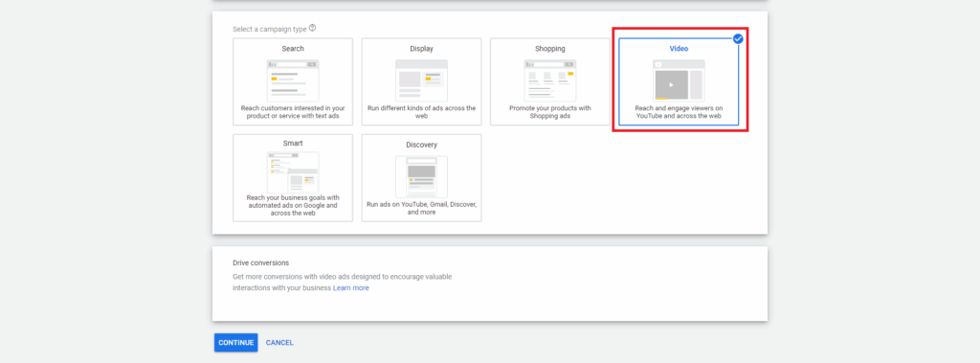Screen dimensions: 980x363
Task: Click the Video player illustration
Action: 679,80
